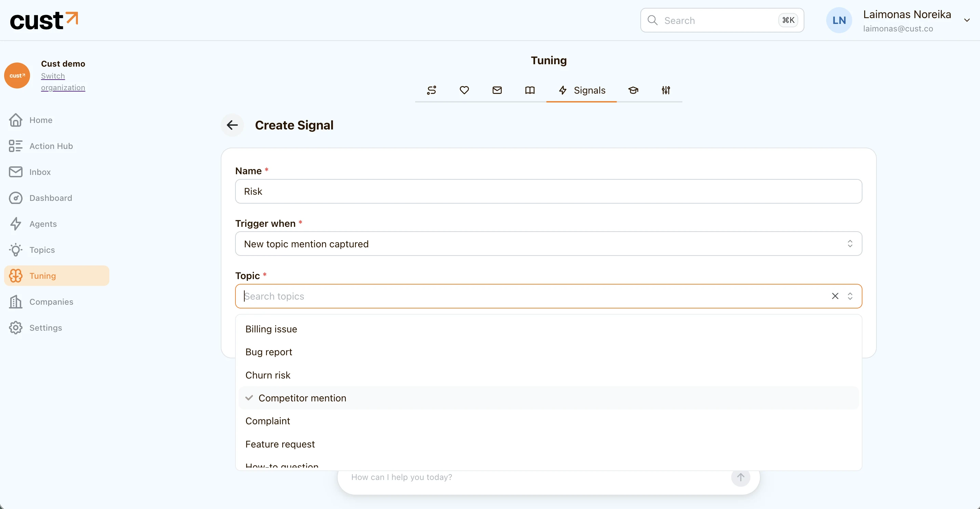
Task: Clear the topic selection with X
Action: (x=835, y=296)
